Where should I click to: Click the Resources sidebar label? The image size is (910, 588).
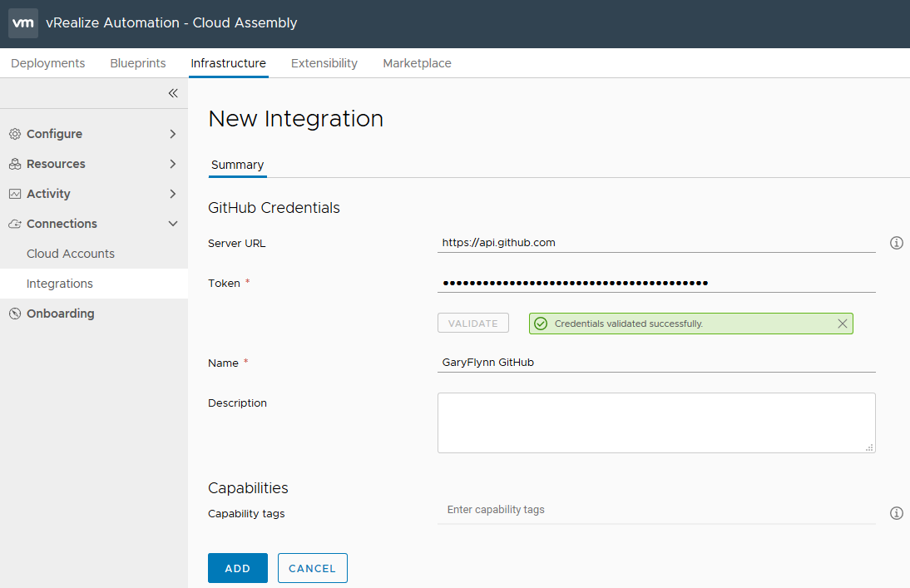pyautogui.click(x=56, y=164)
